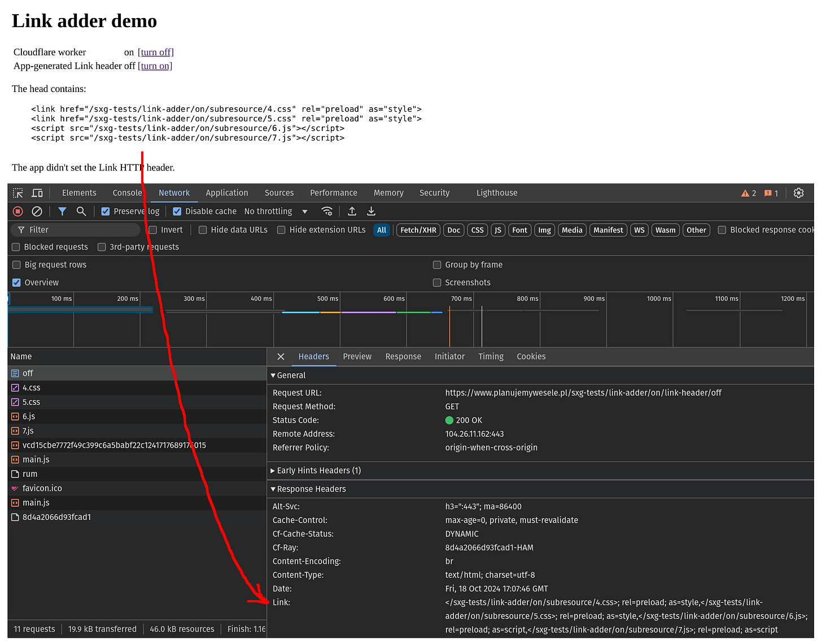Image resolution: width=822 pixels, height=644 pixels.
Task: Filter requests by Fetch/XHR
Action: pos(418,230)
